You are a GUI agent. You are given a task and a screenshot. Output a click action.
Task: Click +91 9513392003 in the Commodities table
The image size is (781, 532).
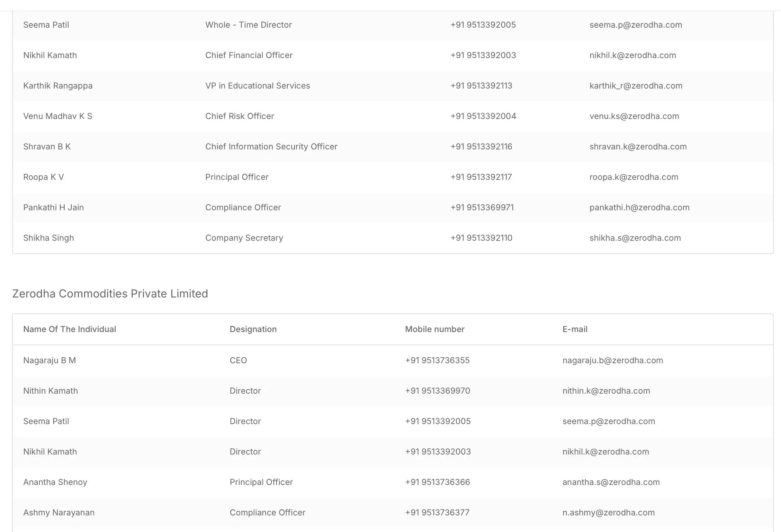438,452
